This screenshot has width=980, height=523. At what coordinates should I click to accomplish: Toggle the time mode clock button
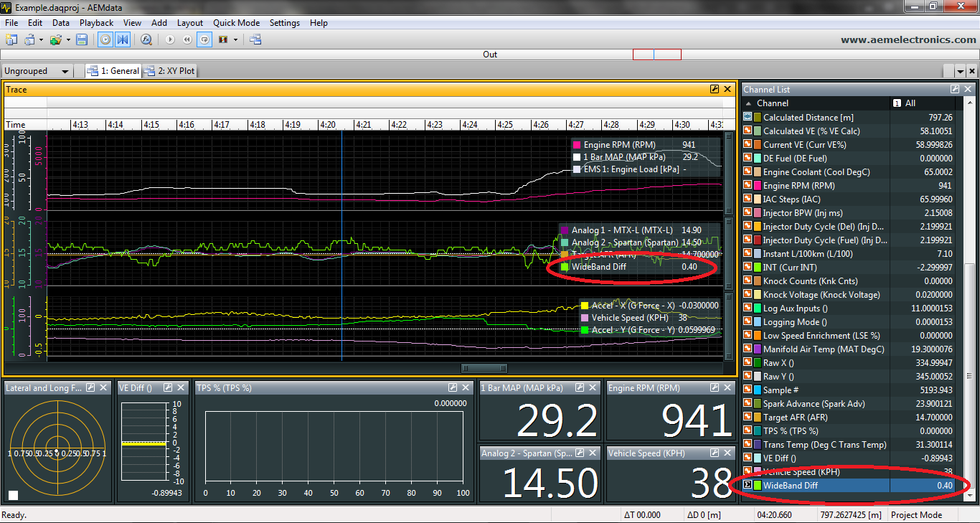click(x=105, y=39)
